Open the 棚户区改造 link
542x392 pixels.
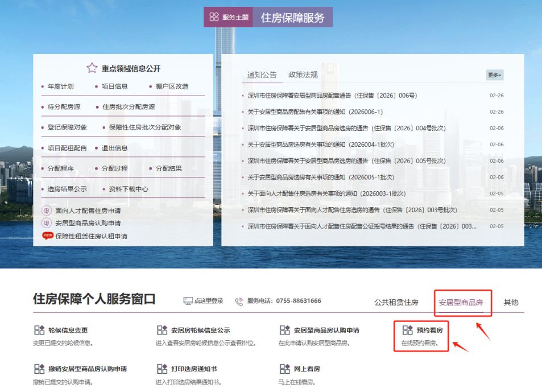[172, 86]
